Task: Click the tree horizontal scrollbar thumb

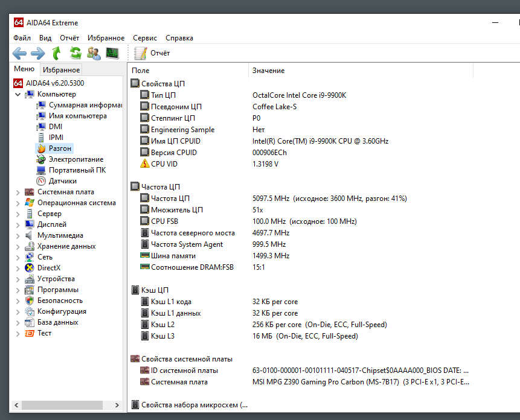Action: click(x=62, y=405)
